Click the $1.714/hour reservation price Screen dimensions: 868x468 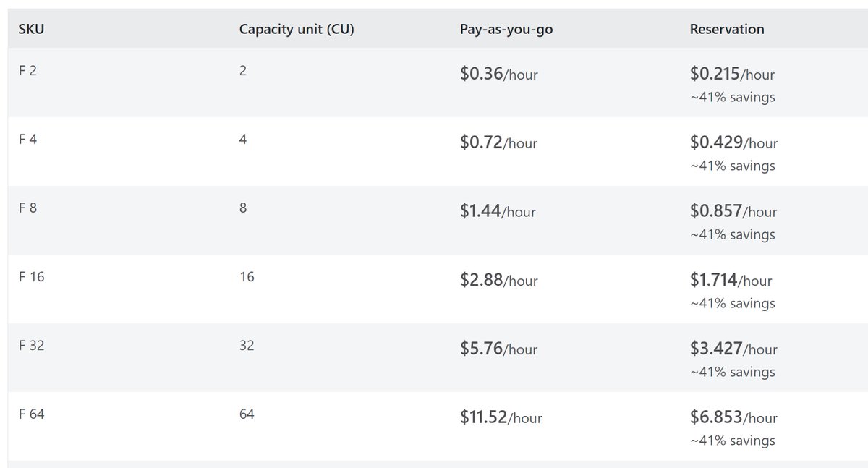[x=731, y=280]
